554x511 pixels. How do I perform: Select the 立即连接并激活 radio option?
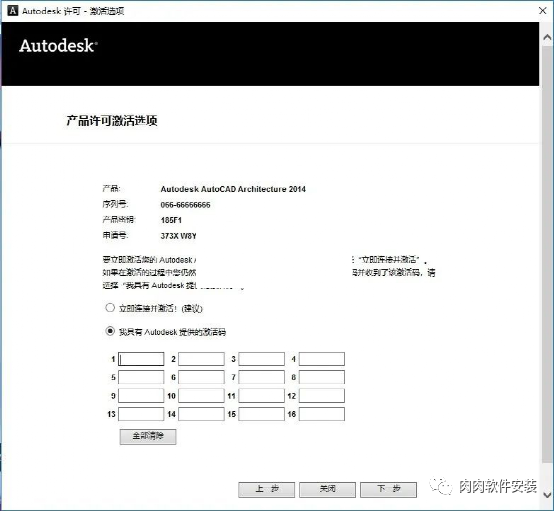click(x=110, y=307)
